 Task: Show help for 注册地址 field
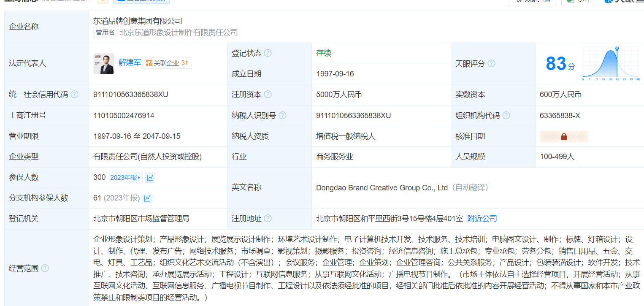[x=268, y=219]
